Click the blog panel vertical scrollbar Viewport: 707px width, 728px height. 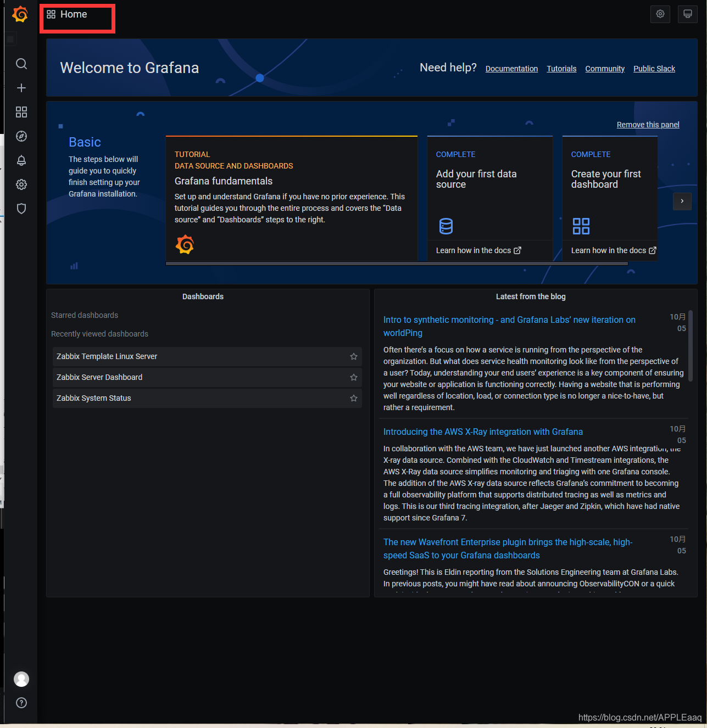click(691, 346)
